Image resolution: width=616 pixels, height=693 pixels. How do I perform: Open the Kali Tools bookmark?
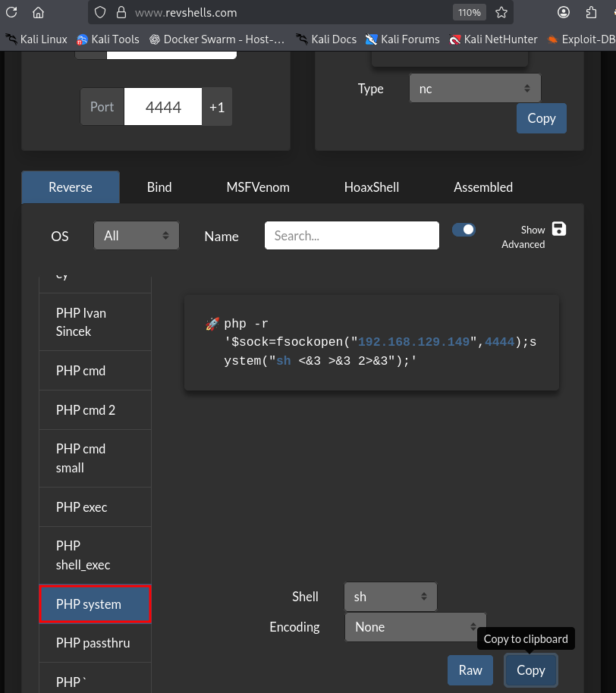coord(108,39)
